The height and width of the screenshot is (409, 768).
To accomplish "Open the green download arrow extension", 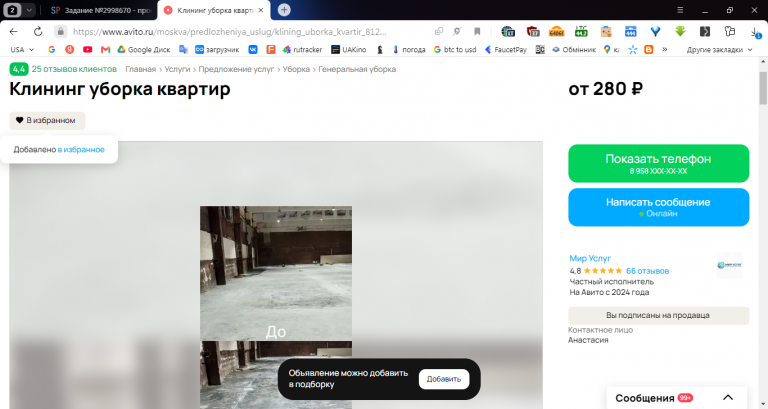I will click(x=680, y=32).
